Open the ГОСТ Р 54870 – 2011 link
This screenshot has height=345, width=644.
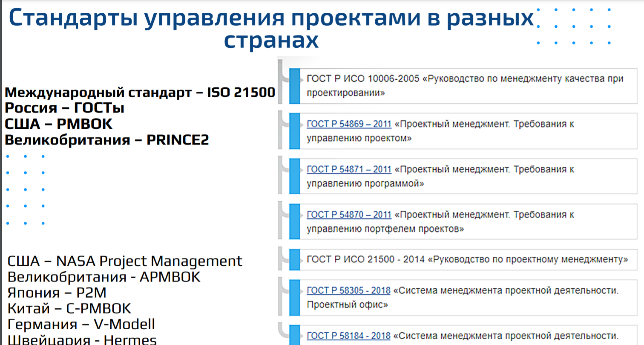pyautogui.click(x=349, y=215)
